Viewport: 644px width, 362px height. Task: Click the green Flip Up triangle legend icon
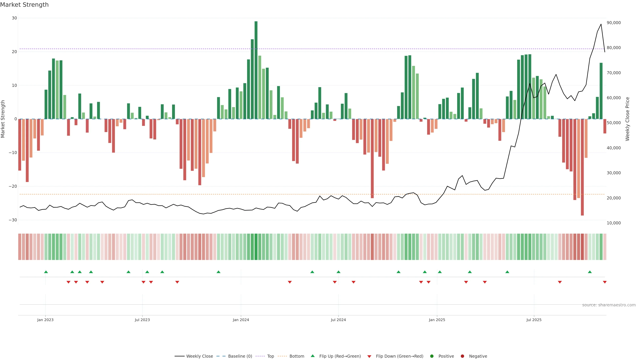click(312, 356)
